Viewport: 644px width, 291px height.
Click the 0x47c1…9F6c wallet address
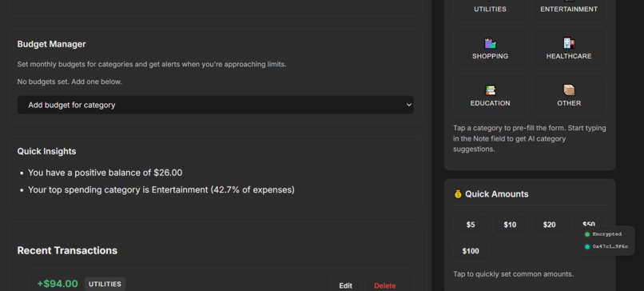pyautogui.click(x=610, y=246)
